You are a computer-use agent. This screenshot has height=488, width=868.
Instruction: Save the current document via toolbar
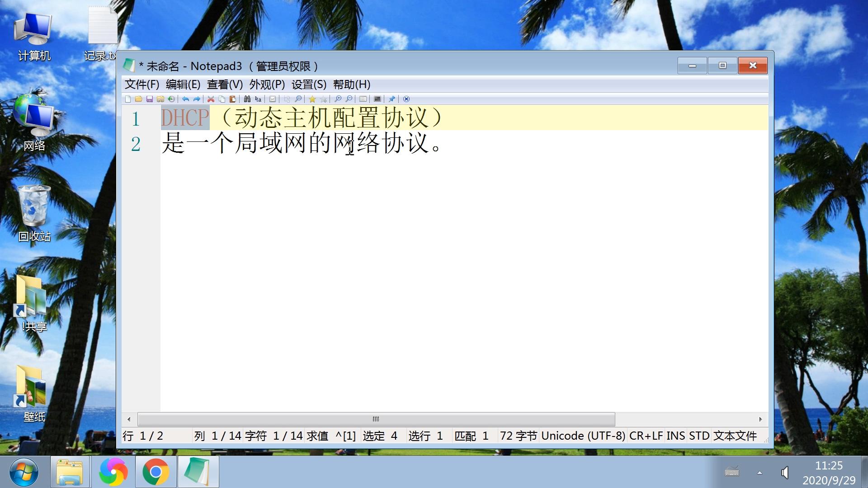150,99
